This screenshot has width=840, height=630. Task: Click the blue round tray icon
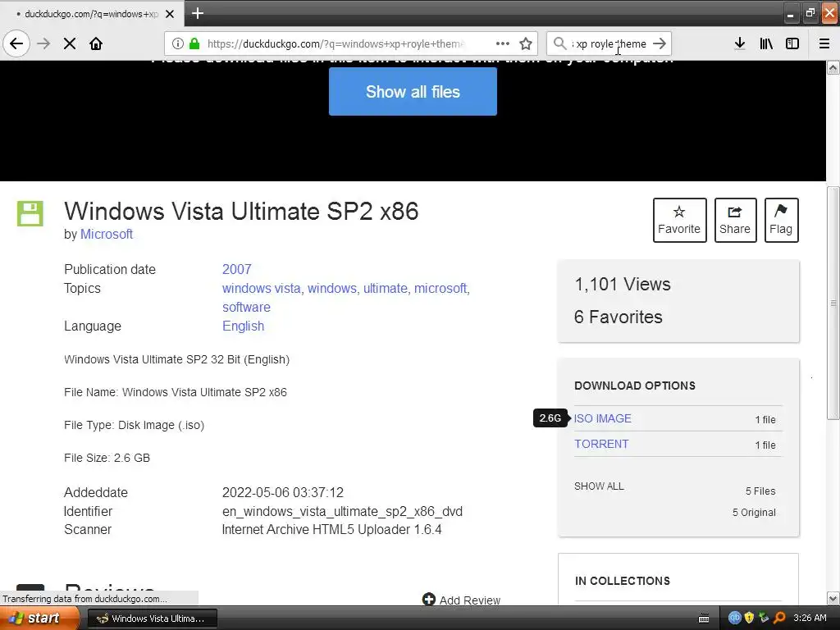tap(734, 618)
